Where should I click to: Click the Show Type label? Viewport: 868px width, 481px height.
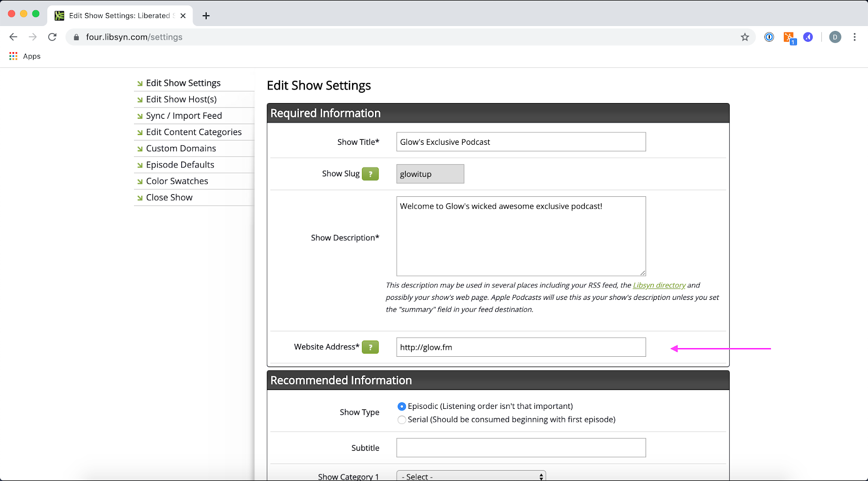pyautogui.click(x=359, y=412)
